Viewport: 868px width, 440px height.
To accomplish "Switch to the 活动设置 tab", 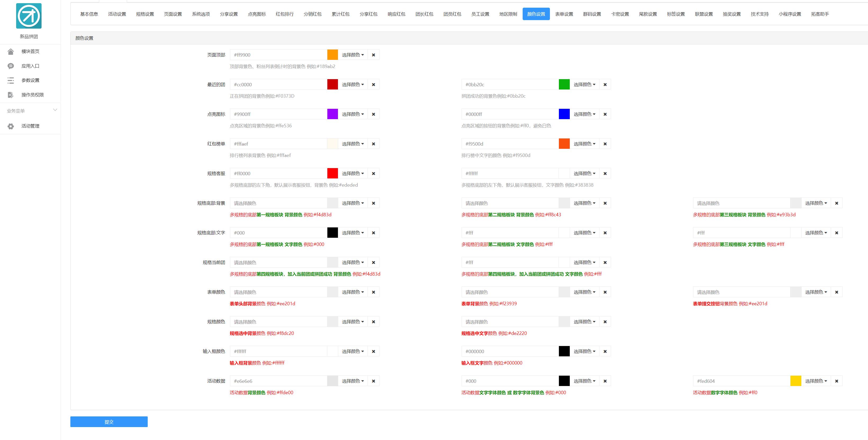I will [x=117, y=14].
